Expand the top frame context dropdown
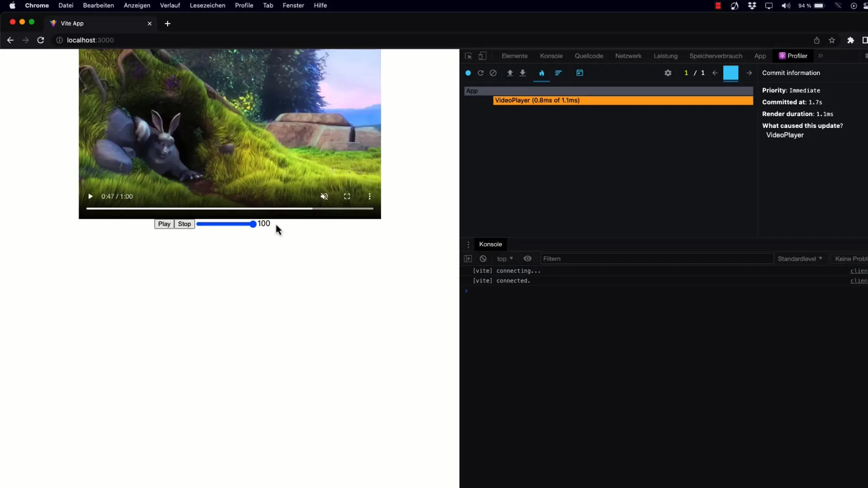The height and width of the screenshot is (488, 868). [505, 258]
